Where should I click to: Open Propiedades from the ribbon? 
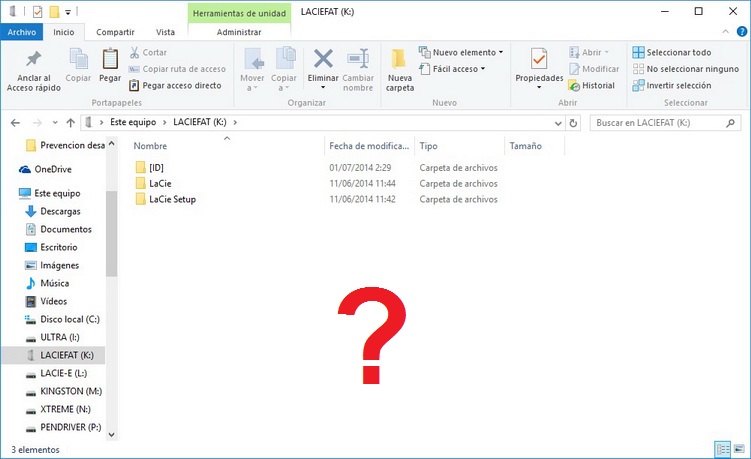coord(539,63)
